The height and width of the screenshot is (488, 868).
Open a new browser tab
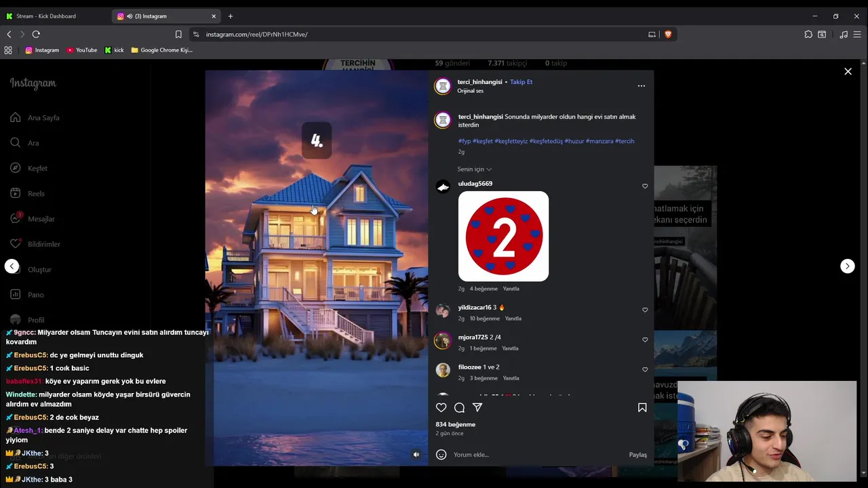pos(231,16)
